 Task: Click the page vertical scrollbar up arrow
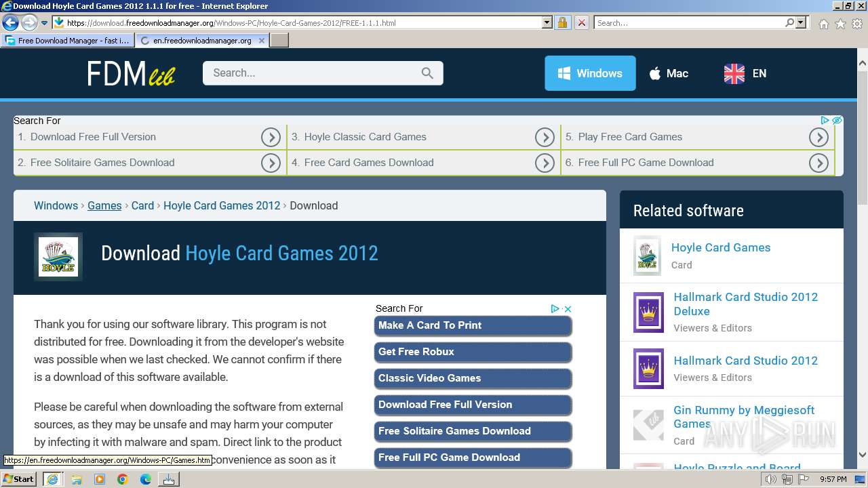click(x=863, y=63)
